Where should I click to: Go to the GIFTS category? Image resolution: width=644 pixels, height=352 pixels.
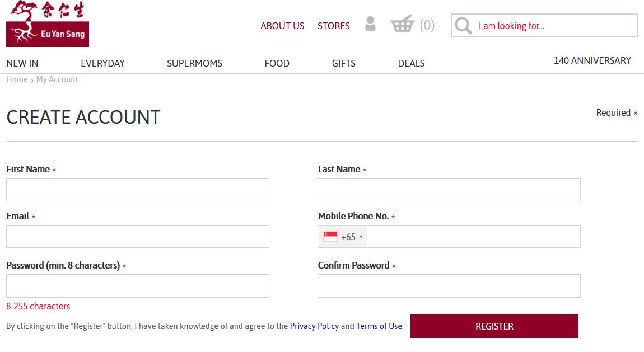click(343, 63)
